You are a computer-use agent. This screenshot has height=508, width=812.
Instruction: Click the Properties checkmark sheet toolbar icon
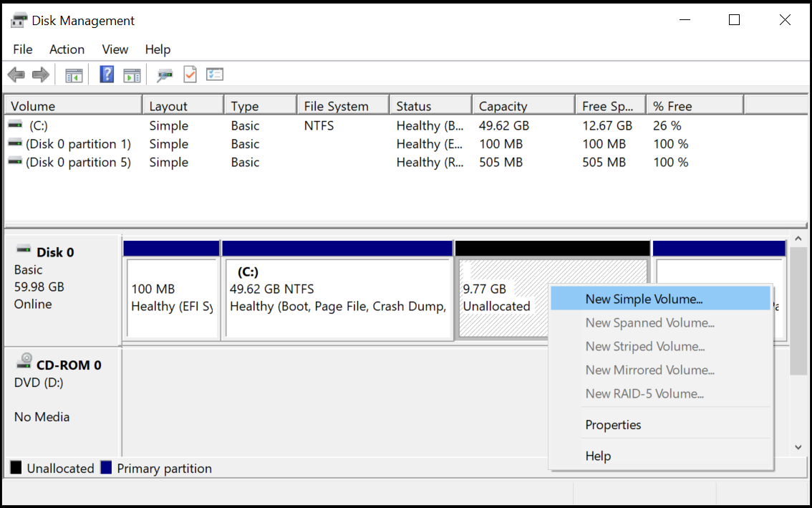coord(190,74)
